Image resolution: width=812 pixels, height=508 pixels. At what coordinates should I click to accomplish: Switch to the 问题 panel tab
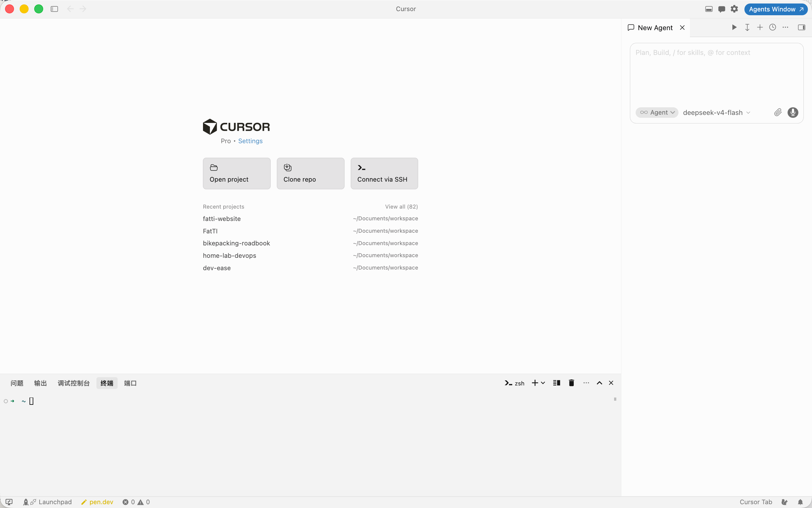point(17,383)
